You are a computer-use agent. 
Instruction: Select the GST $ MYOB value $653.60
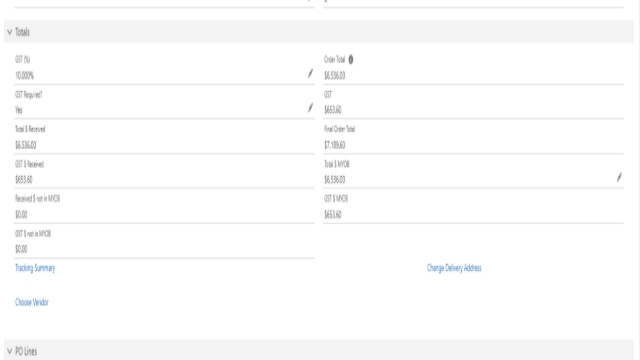click(333, 214)
